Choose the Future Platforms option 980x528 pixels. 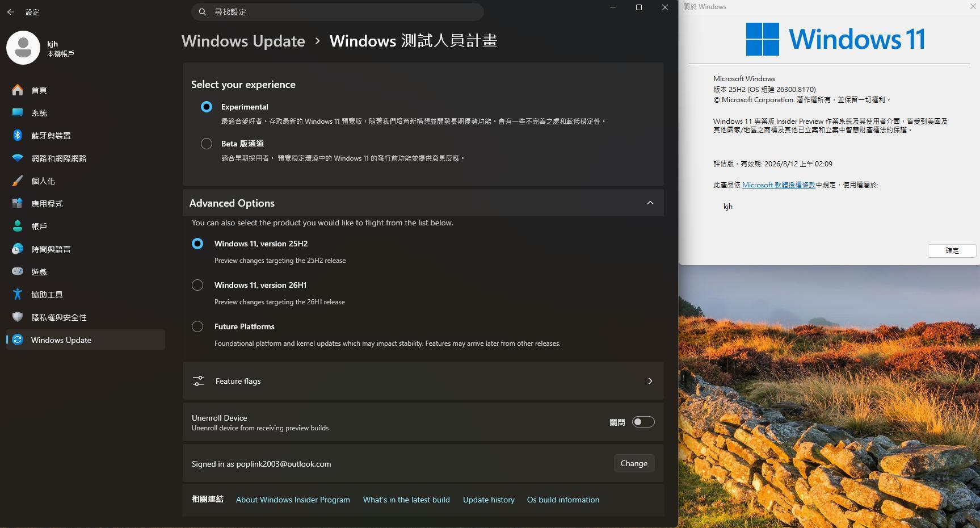pyautogui.click(x=197, y=326)
